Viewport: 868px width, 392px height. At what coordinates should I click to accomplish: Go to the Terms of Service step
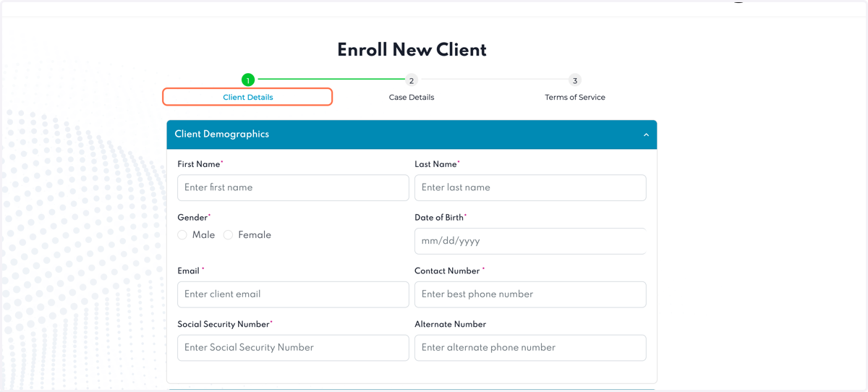point(575,97)
